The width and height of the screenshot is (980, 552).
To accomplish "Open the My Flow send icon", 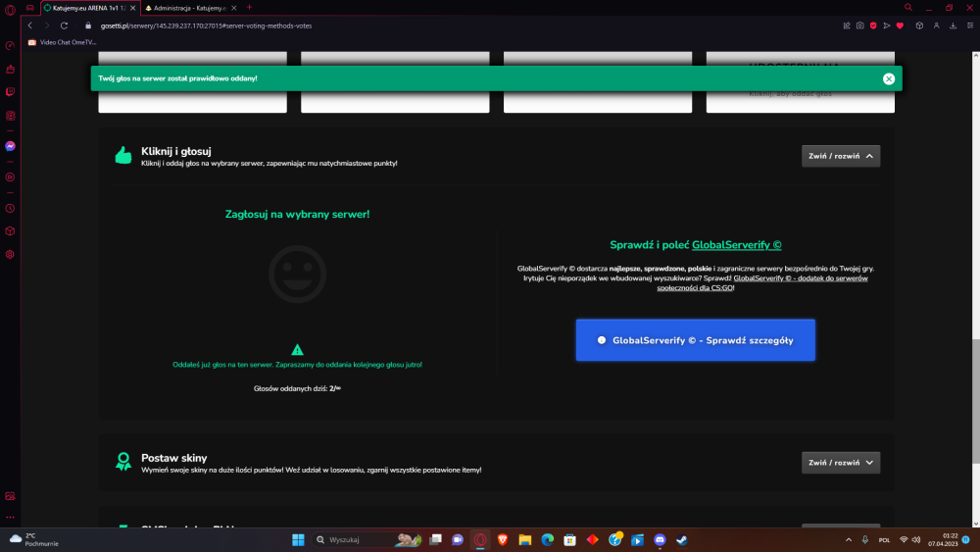I will (886, 25).
